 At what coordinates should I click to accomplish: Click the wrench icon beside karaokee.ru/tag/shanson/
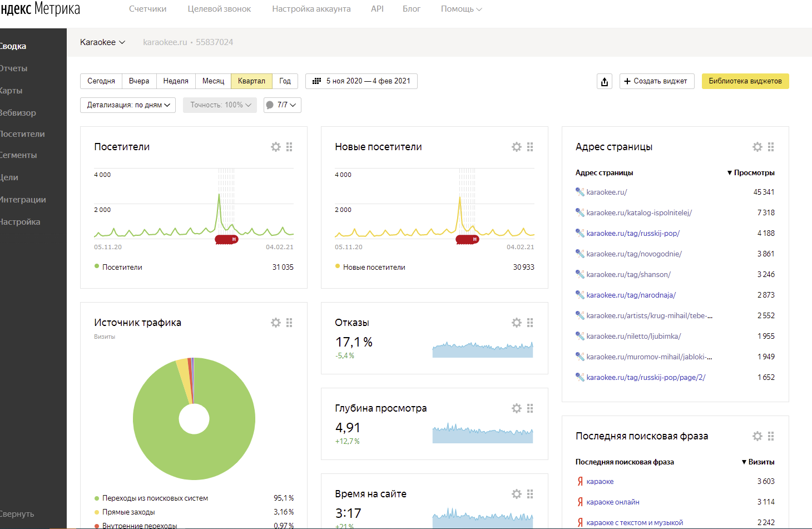(x=580, y=274)
